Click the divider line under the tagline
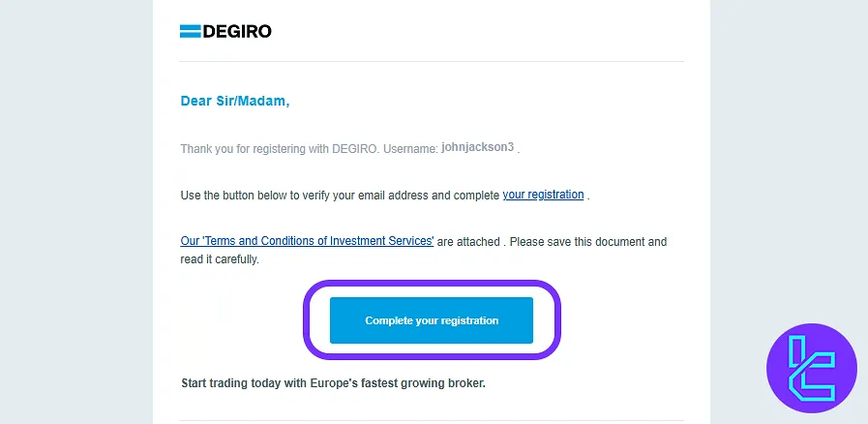Screen dimensions: 868x424 point(432,420)
